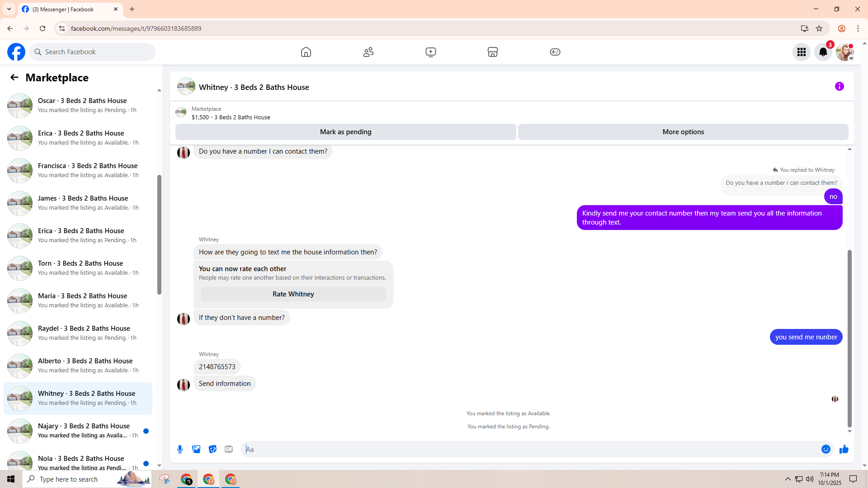The height and width of the screenshot is (488, 868).
Task: Open Snipping Tool icon on taskbar
Action: click(164, 479)
